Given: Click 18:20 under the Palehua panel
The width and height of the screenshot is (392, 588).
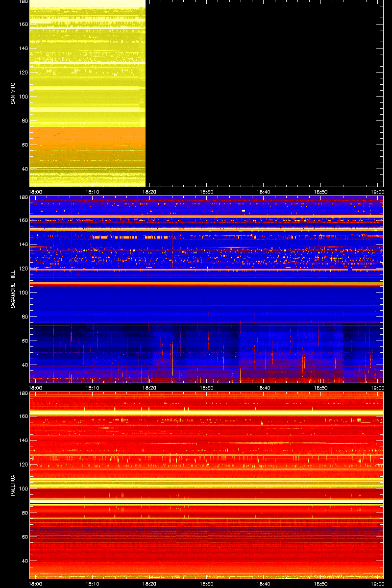Looking at the screenshot, I should point(149,584).
